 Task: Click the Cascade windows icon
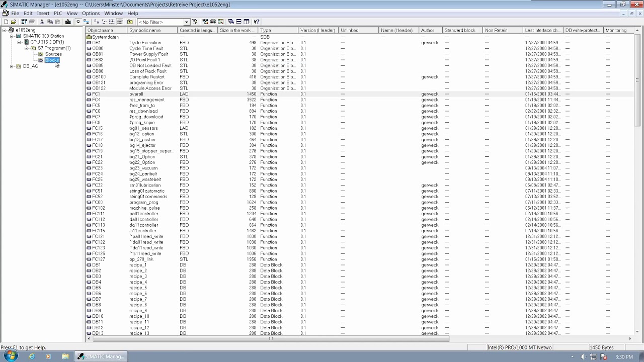pyautogui.click(x=231, y=22)
